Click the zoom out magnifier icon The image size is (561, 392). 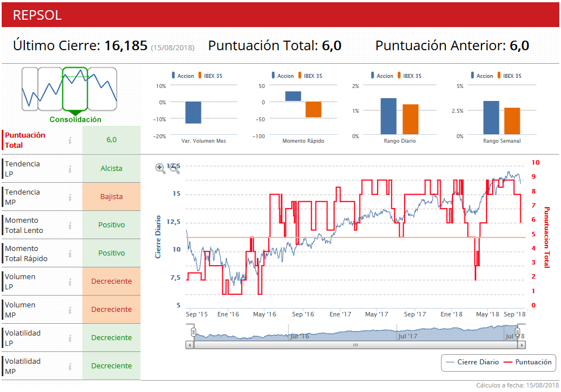point(174,168)
